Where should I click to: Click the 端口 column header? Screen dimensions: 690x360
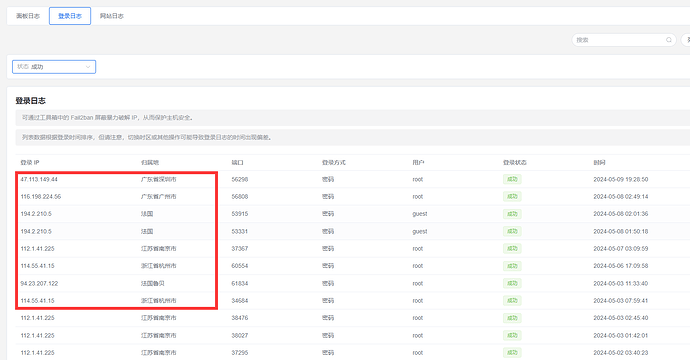coord(237,162)
